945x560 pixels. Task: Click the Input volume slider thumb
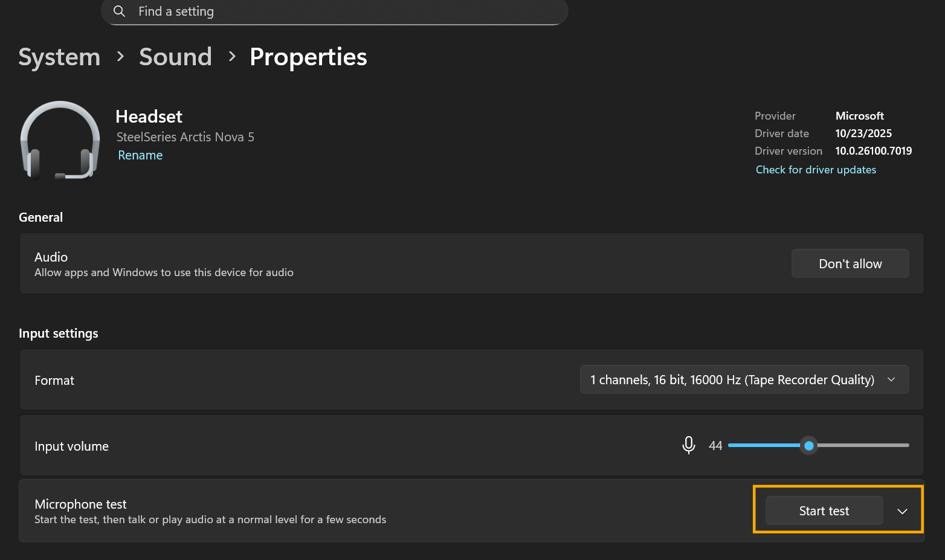[809, 446]
